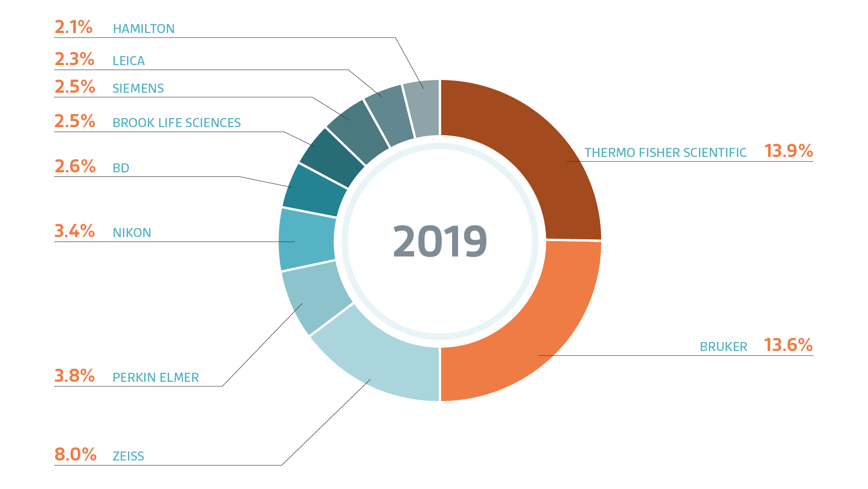
Task: Click the PERKIN ELMER label text
Action: [x=156, y=377]
